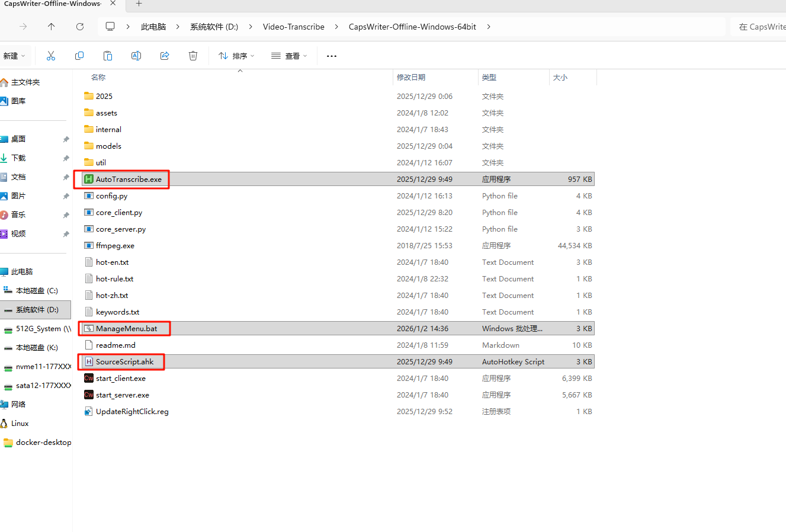786x532 pixels.
Task: Open the more options ellipsis menu
Action: [332, 56]
